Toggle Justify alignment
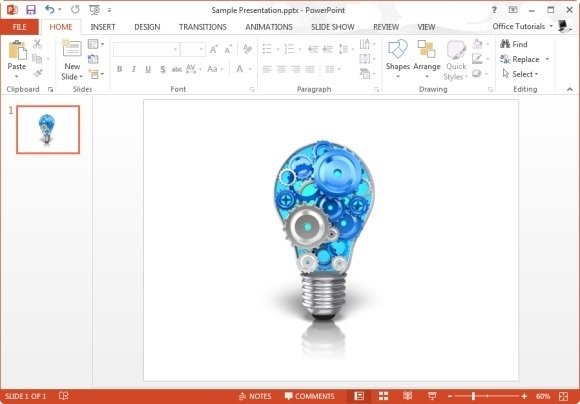This screenshot has height=404, width=580. click(310, 69)
